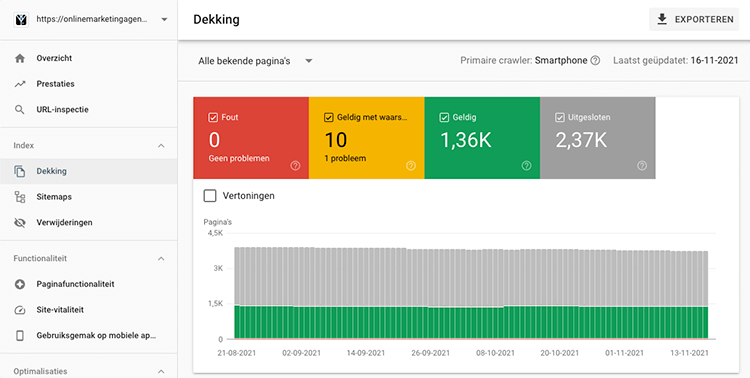Click help icon in green Geldig card

(x=527, y=166)
